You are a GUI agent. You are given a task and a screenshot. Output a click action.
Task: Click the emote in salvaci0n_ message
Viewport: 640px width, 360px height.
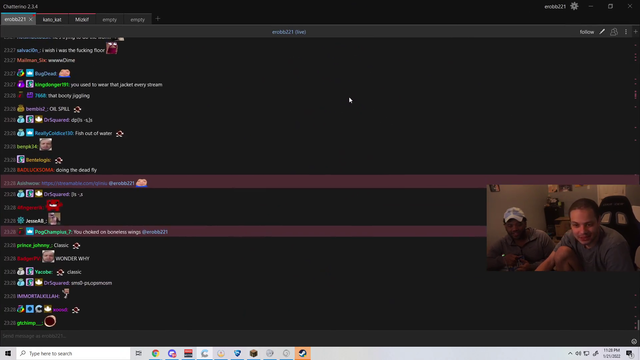tap(112, 49)
